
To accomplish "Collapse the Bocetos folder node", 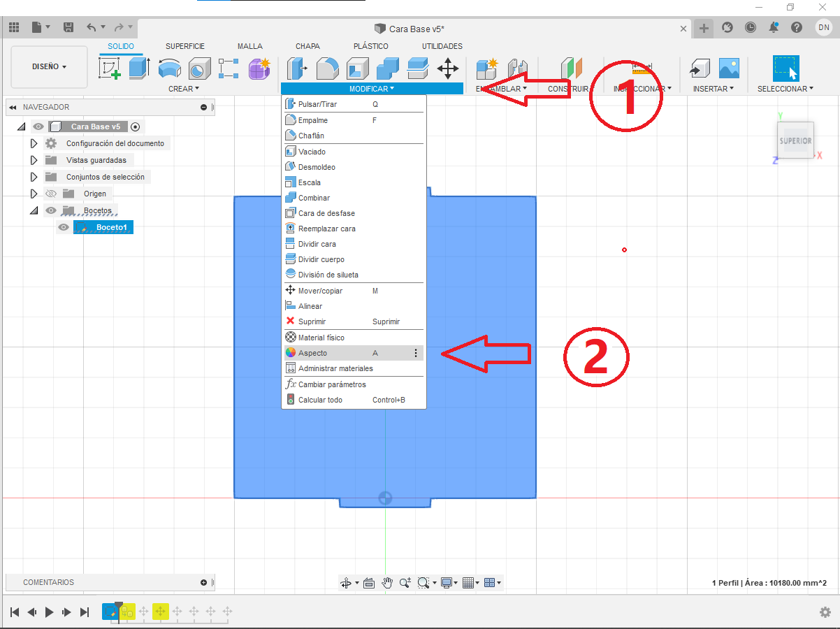I will pyautogui.click(x=33, y=210).
